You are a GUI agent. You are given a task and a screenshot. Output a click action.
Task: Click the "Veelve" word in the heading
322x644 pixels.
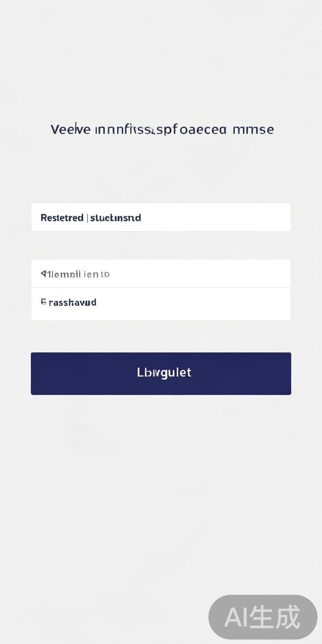pos(70,130)
